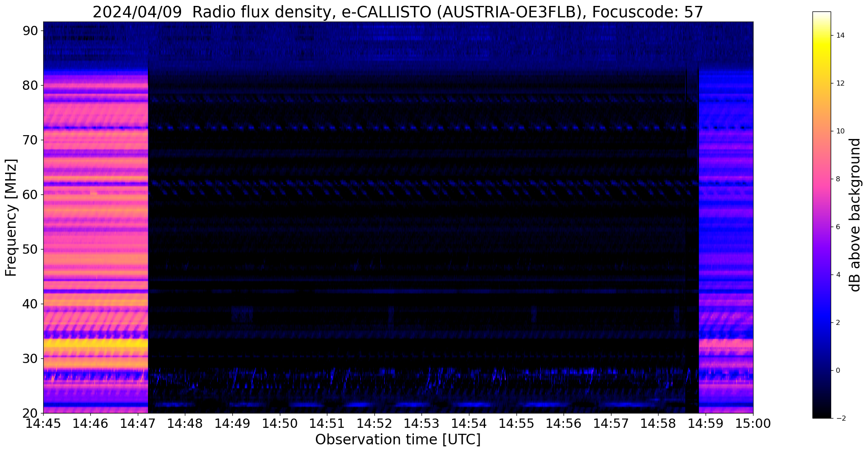Image resolution: width=868 pixels, height=452 pixels.
Task: Click the 40 MHz frequency tick label
Action: [x=30, y=304]
